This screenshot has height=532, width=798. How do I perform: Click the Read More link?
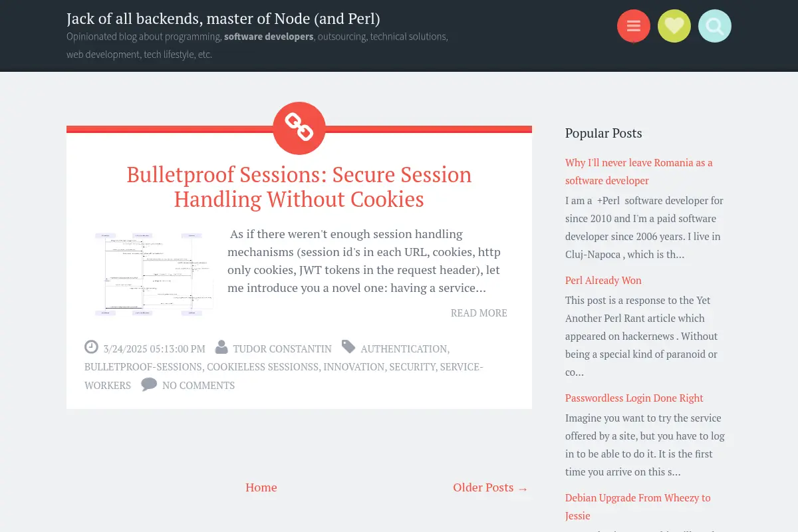pos(479,313)
